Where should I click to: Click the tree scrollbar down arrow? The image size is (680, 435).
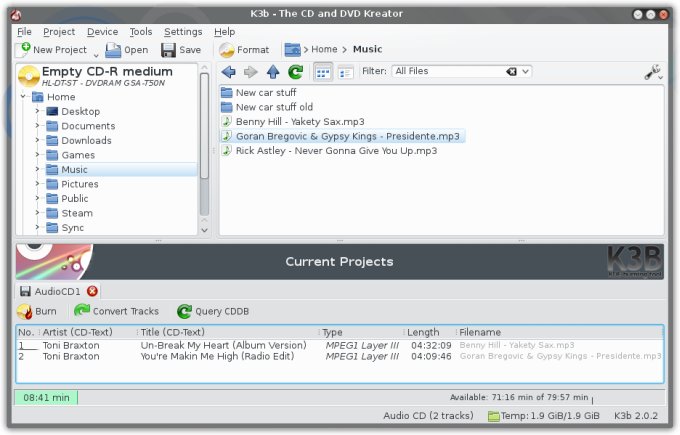[205, 230]
